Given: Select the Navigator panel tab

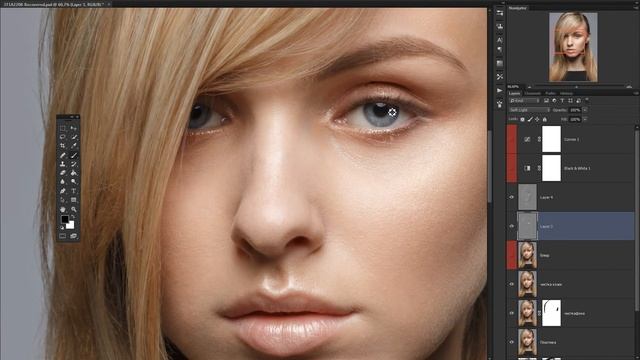Looking at the screenshot, I should pos(518,8).
